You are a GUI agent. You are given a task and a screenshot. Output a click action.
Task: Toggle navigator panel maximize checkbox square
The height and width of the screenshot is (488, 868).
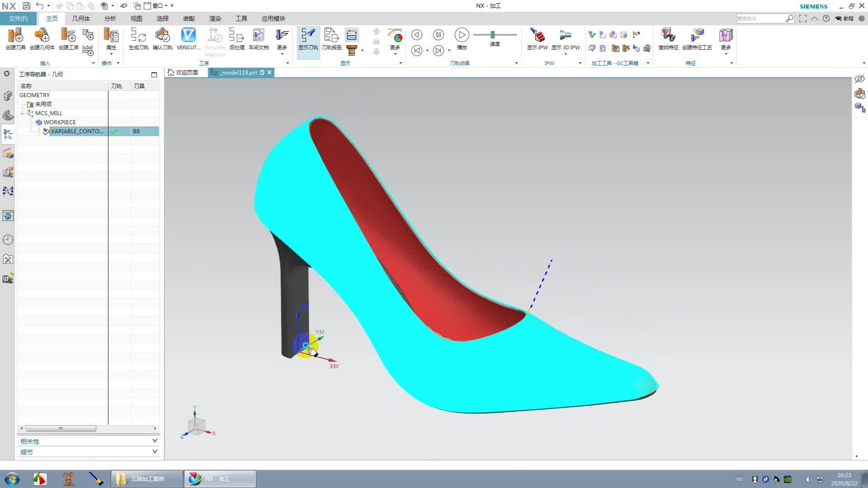[x=154, y=75]
